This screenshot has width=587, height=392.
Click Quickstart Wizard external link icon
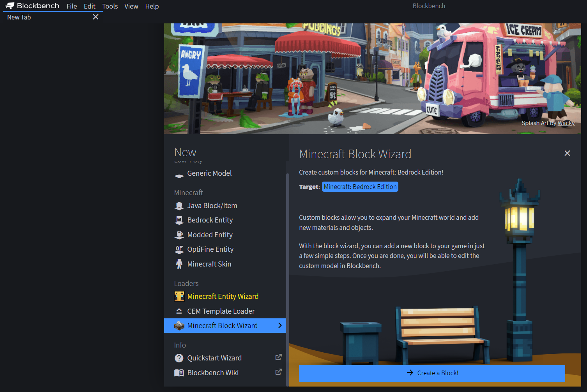278,357
